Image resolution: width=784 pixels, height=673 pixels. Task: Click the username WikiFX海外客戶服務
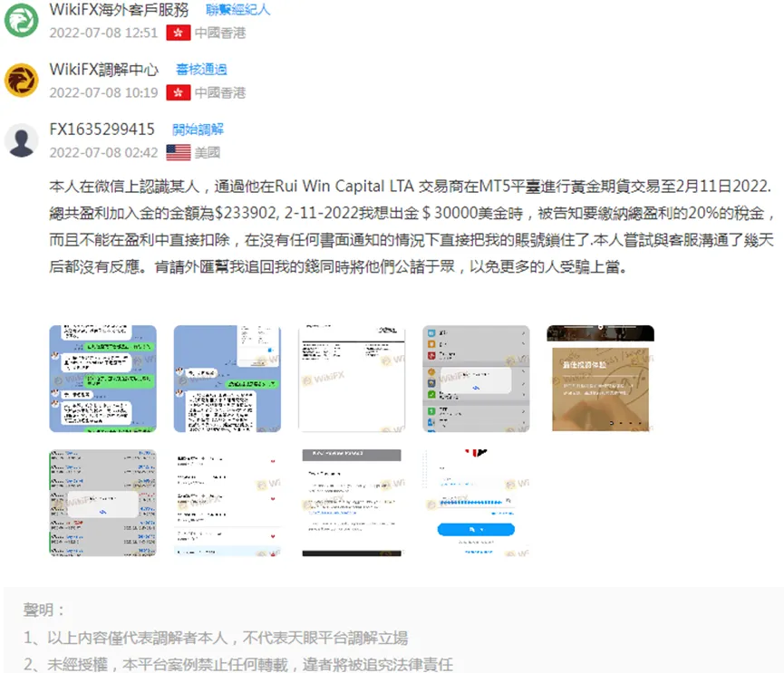pyautogui.click(x=119, y=9)
